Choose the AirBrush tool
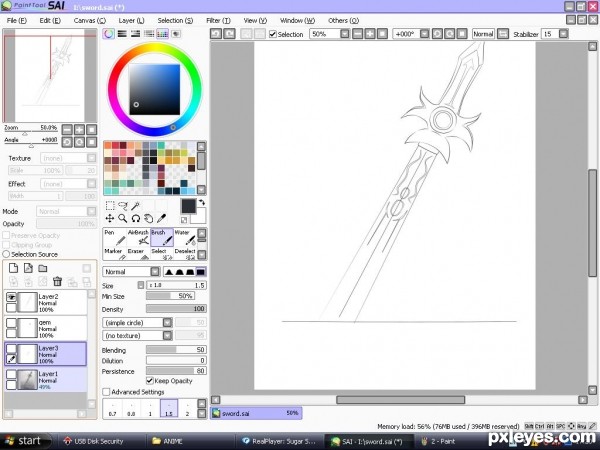Screen dimensions: 600x450 click(138, 238)
